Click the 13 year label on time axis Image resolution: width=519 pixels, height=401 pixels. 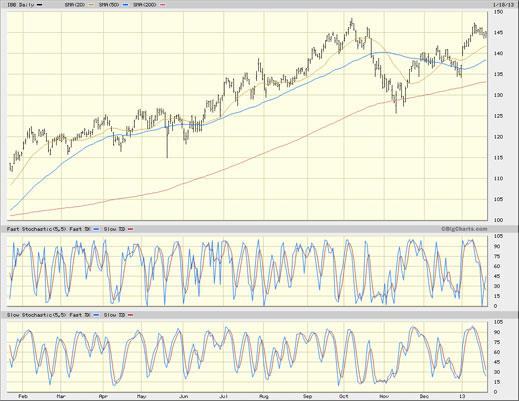462,396
